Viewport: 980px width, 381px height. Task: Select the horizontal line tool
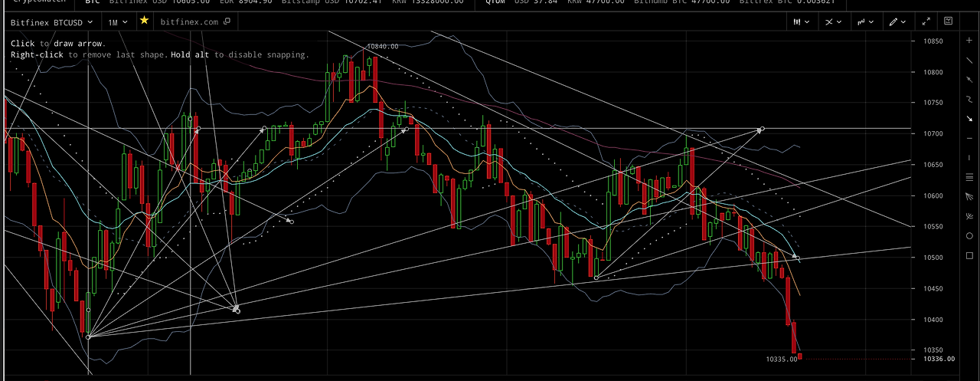[x=969, y=138]
